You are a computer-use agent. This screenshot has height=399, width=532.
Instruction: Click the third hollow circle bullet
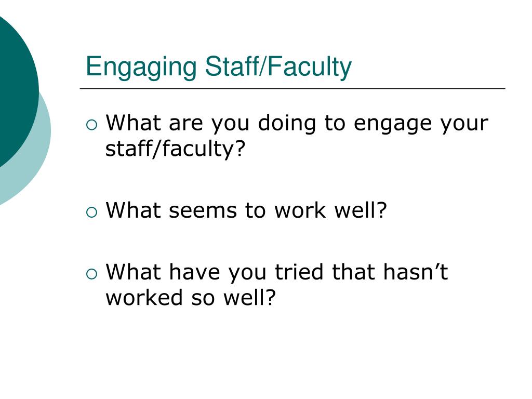(x=91, y=274)
